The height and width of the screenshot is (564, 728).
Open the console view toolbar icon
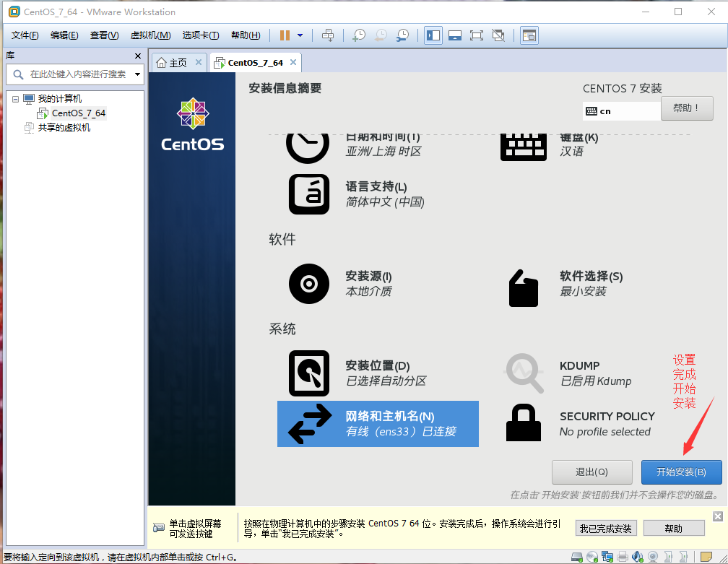[x=529, y=35]
